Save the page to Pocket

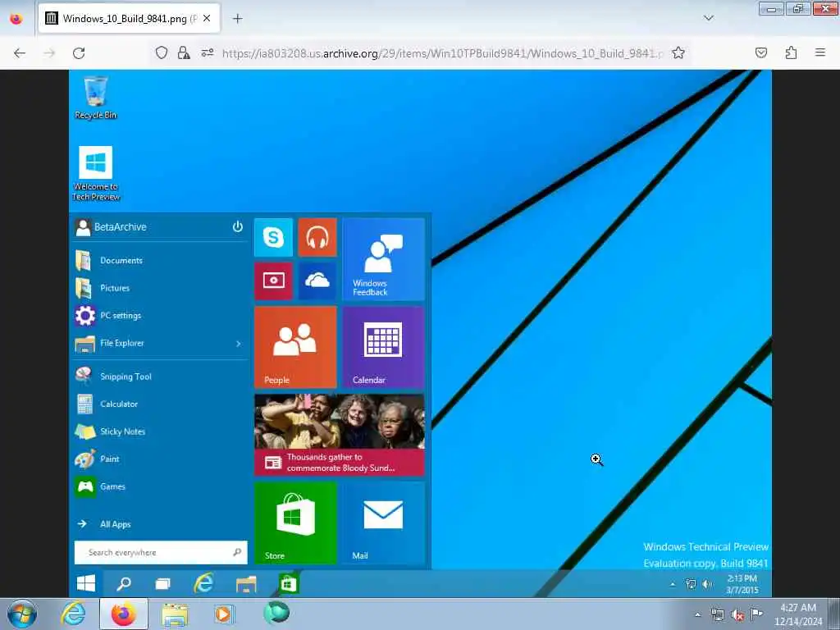760,52
